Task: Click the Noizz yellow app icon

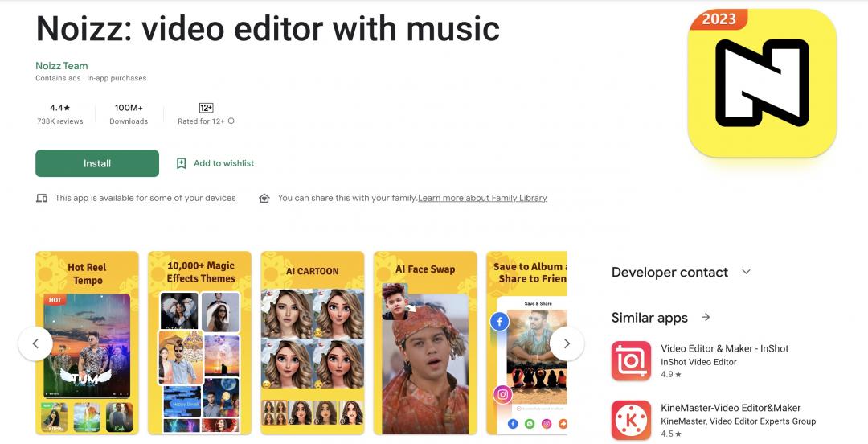Action: point(761,83)
